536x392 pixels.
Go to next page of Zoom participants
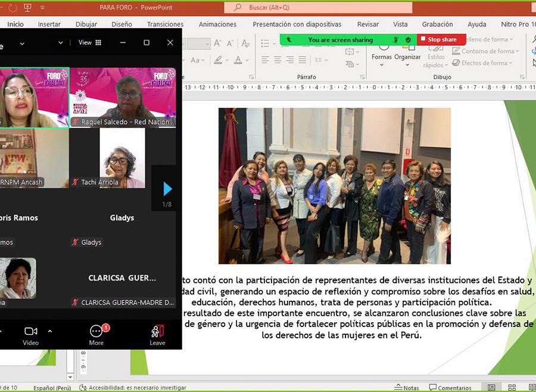click(x=167, y=189)
